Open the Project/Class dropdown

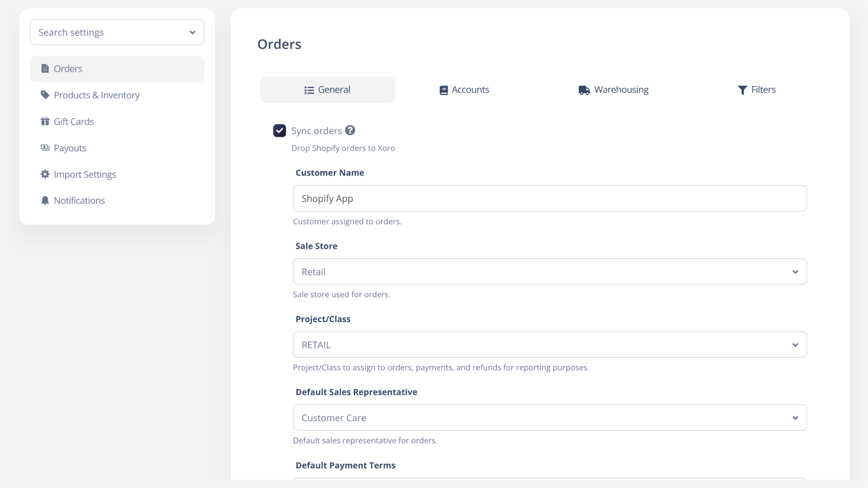coord(550,345)
